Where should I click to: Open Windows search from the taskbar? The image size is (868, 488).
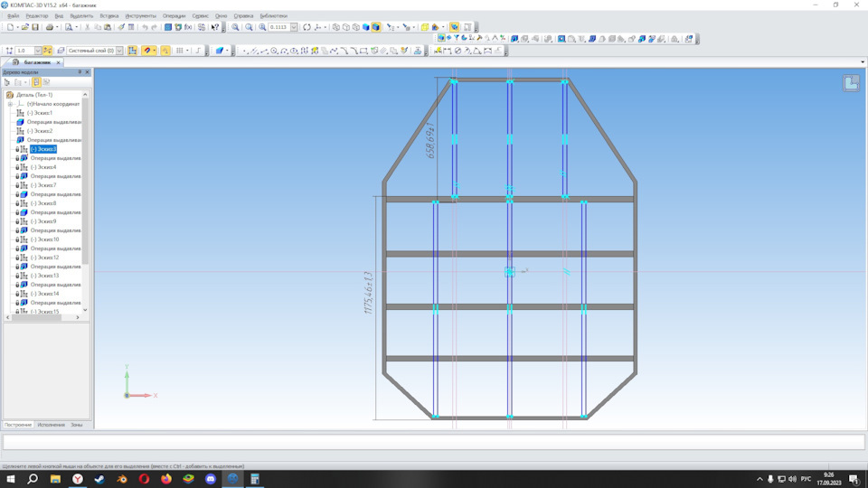[x=33, y=479]
